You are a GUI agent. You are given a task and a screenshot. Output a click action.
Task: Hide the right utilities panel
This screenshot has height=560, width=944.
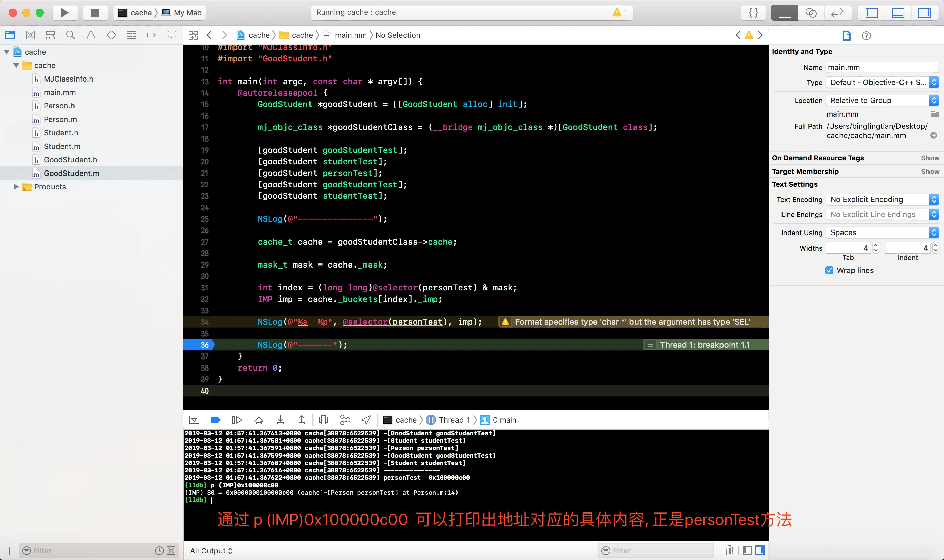coord(924,13)
